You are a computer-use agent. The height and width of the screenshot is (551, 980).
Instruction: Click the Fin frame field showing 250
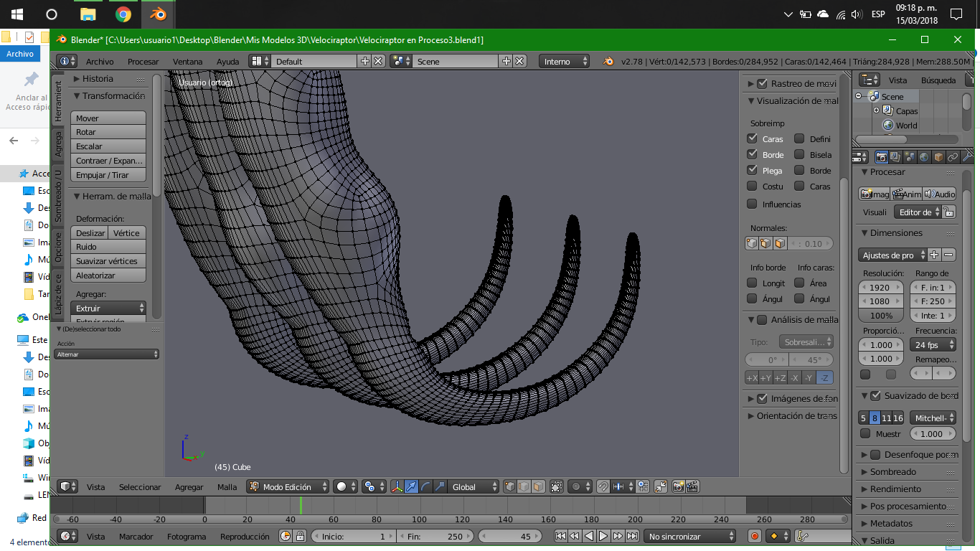[435, 536]
